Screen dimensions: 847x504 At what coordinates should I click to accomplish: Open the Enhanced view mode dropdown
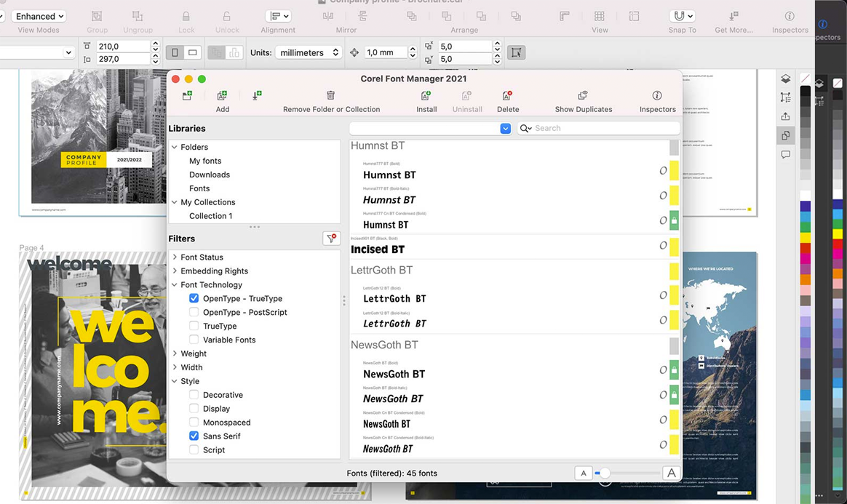click(x=39, y=16)
